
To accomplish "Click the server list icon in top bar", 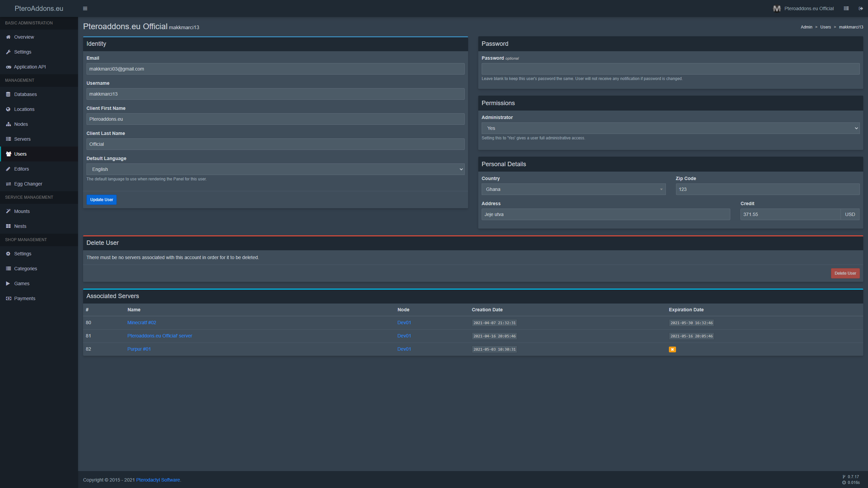I will click(x=846, y=8).
